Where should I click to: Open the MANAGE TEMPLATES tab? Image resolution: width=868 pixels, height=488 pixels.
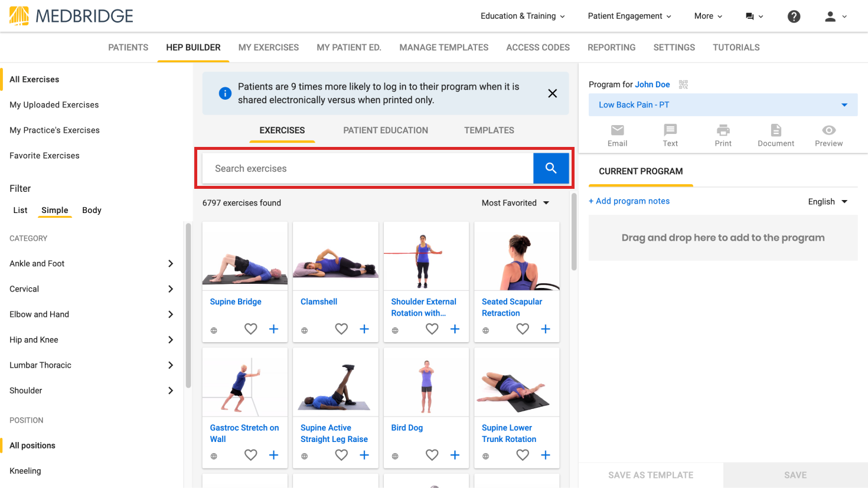pos(444,47)
